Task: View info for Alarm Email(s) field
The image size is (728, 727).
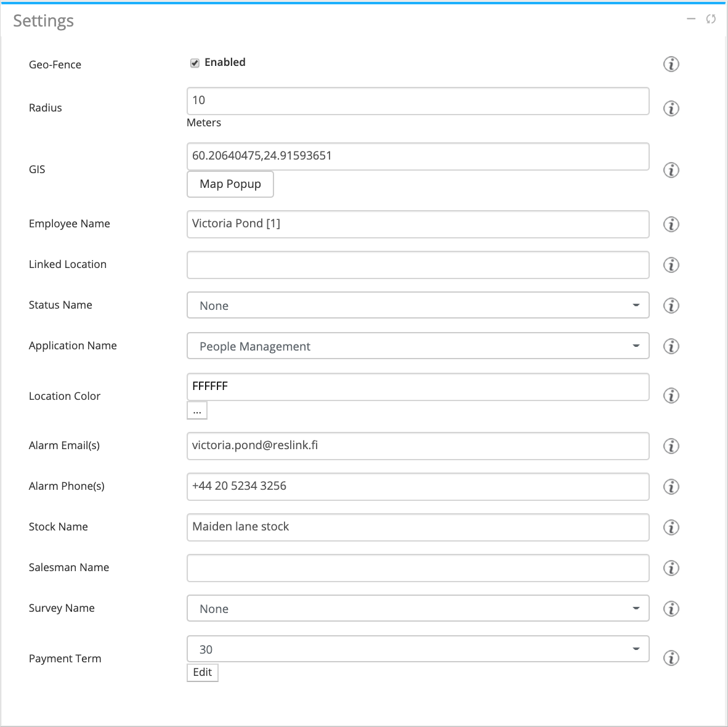Action: pyautogui.click(x=671, y=446)
